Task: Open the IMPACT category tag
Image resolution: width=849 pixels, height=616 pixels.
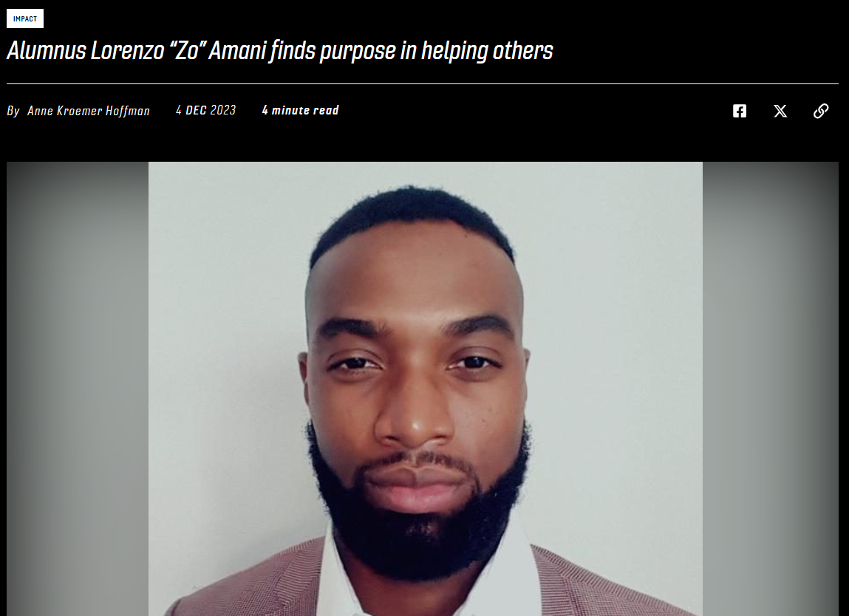Action: tap(25, 19)
